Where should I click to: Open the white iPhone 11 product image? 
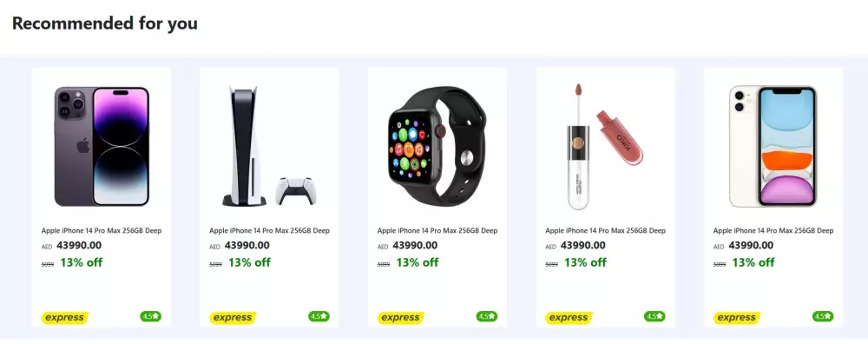click(x=773, y=146)
